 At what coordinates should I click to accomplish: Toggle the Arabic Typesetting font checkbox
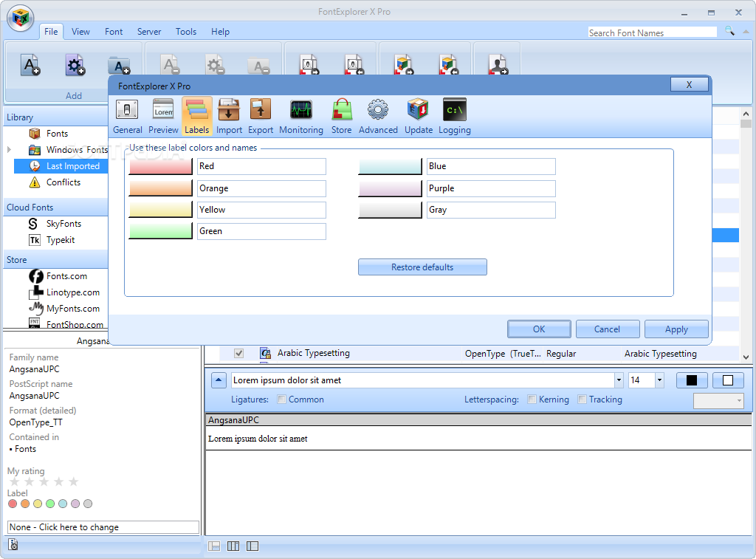[238, 354]
